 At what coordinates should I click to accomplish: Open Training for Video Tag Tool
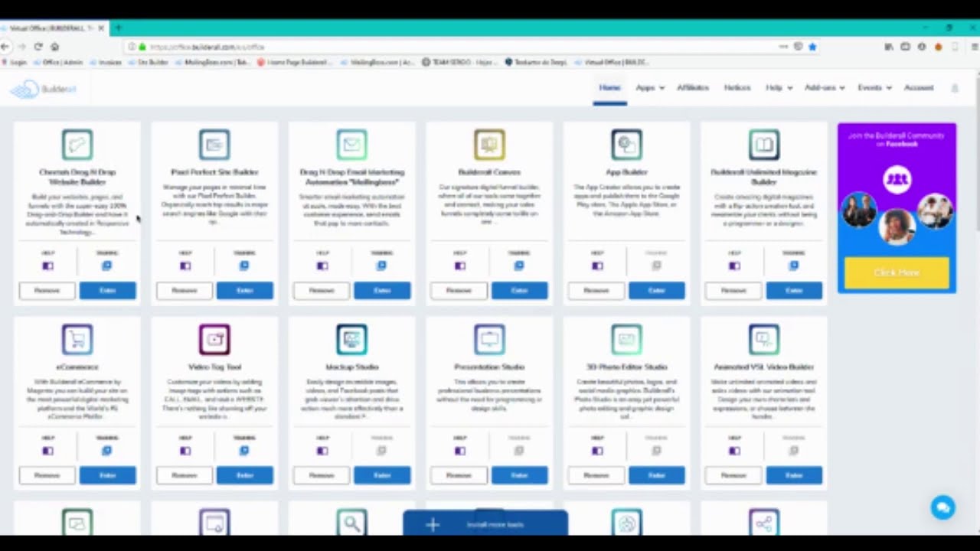pyautogui.click(x=244, y=451)
